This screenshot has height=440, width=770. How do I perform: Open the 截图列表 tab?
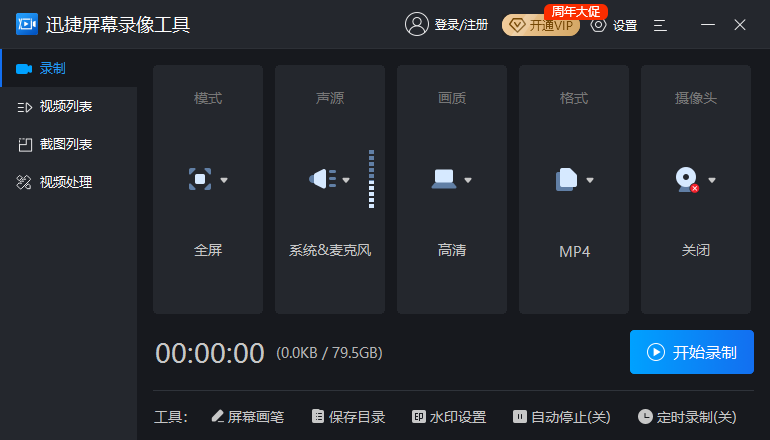(x=68, y=144)
